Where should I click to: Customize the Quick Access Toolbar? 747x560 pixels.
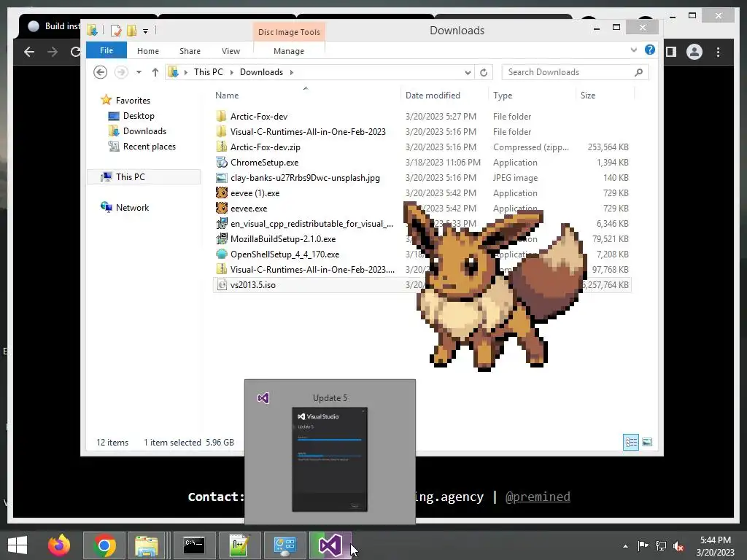145,31
